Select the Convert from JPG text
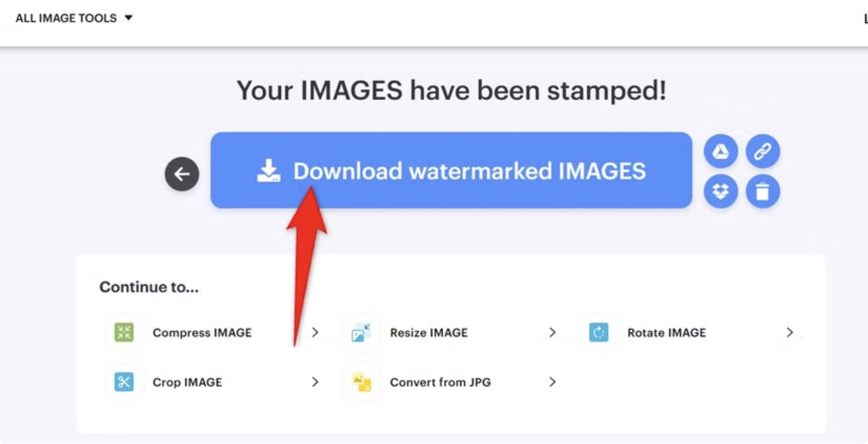 coord(440,382)
